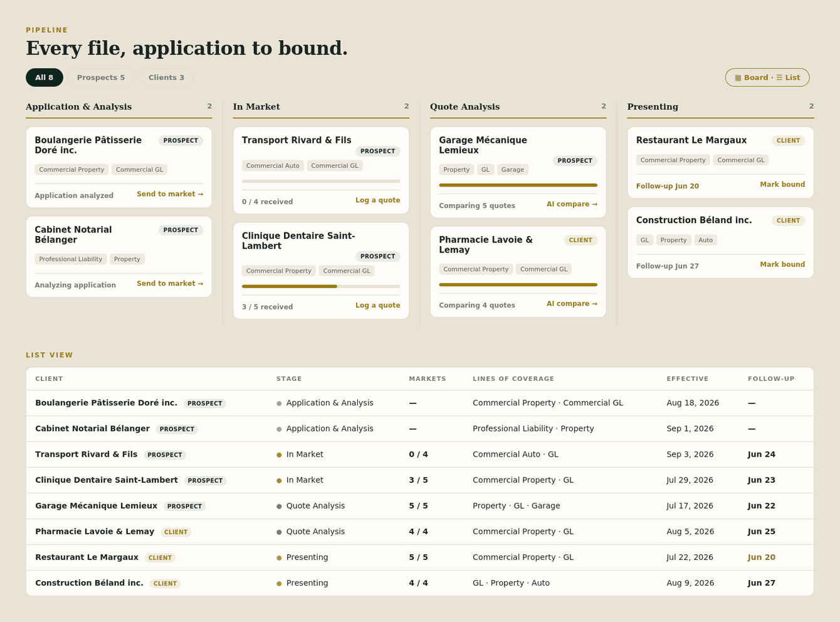Click the Garage Mécanique Lemieux progress bar
The height and width of the screenshot is (622, 840).
coord(518,185)
